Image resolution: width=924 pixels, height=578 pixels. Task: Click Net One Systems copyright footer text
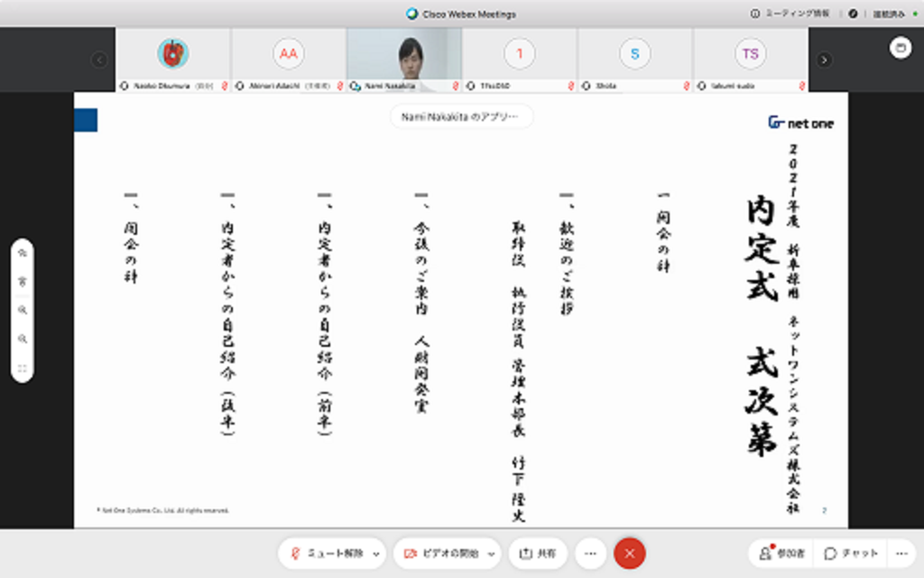(163, 510)
